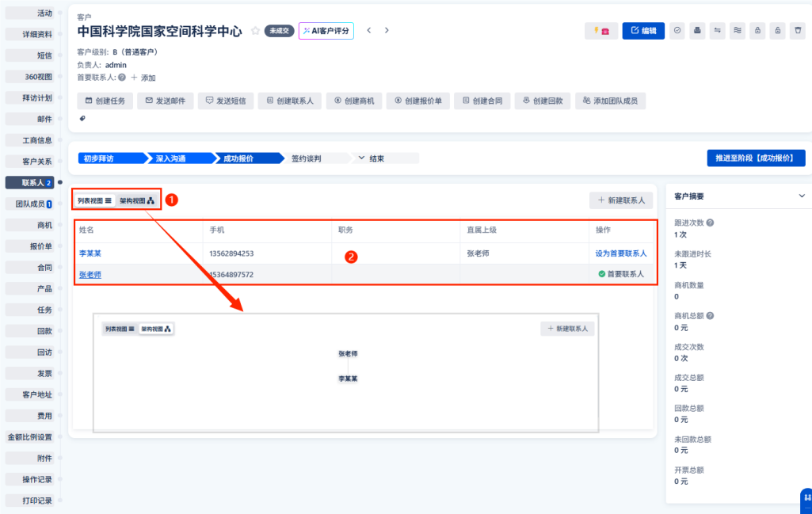Viewport: 812px width, 514px height.
Task: Click the quick call lightning-phone button
Action: coord(600,31)
